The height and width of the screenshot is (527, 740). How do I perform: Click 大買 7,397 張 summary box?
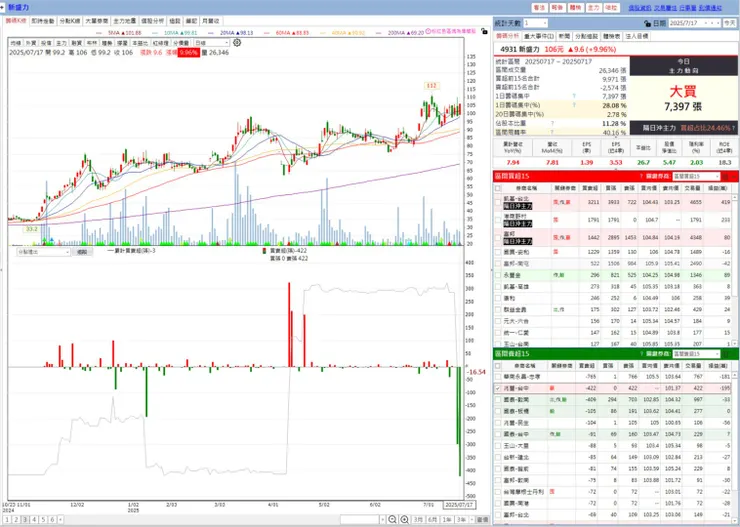tap(683, 99)
